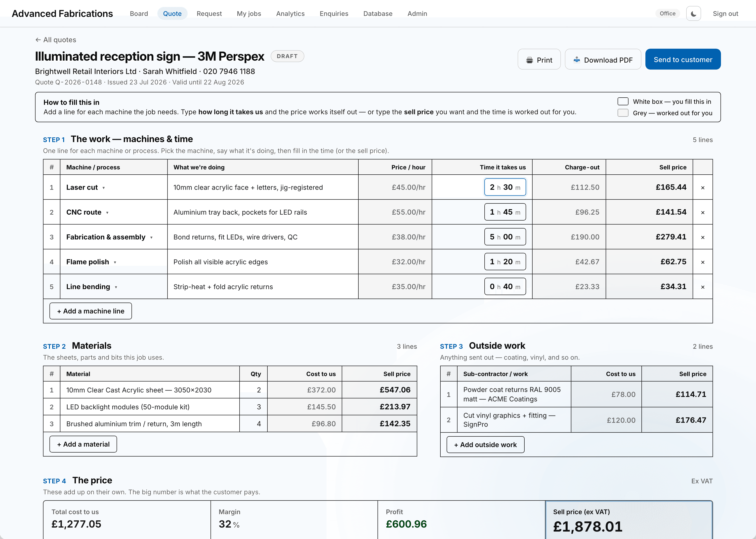
Task: Remove the Flame polish line
Action: coord(703,262)
